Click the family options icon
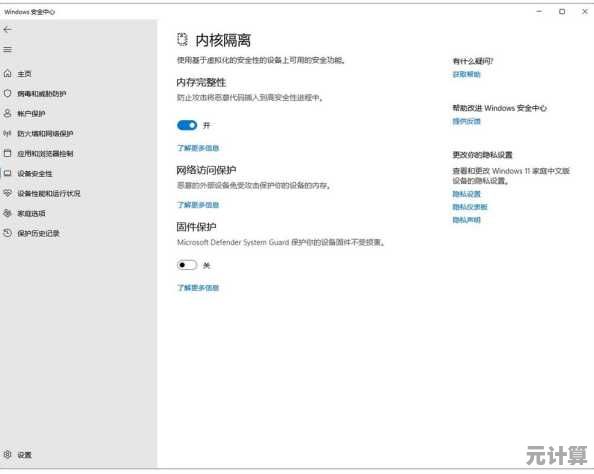Screen dimensions: 594x474 click(x=8, y=213)
